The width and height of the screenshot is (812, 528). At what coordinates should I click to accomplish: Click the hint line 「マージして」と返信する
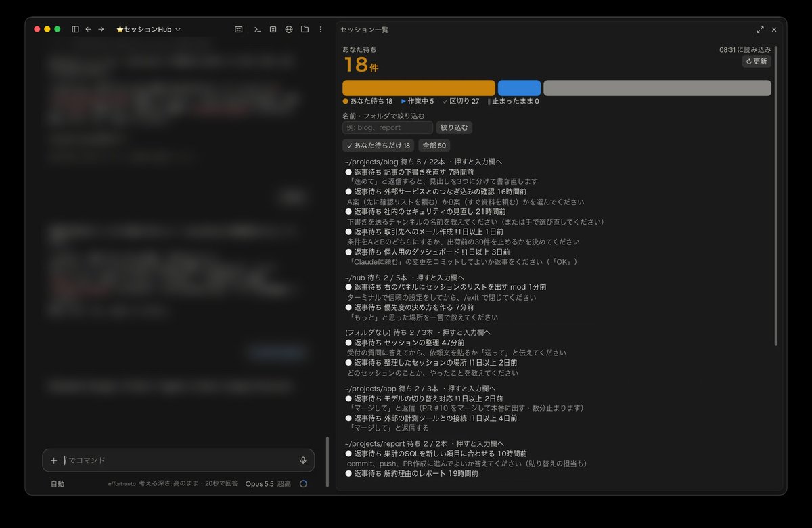[x=390, y=428]
